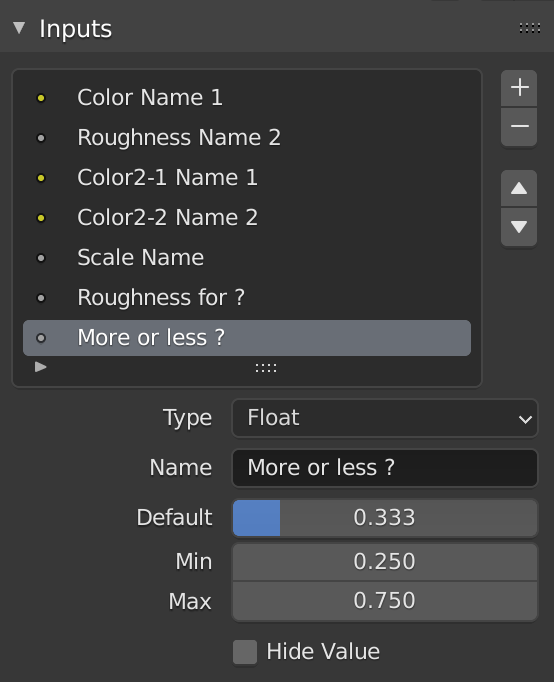Screen dimensions: 554x682
Task: Click the gray socket dot of Roughness for ?
Action: tap(41, 298)
